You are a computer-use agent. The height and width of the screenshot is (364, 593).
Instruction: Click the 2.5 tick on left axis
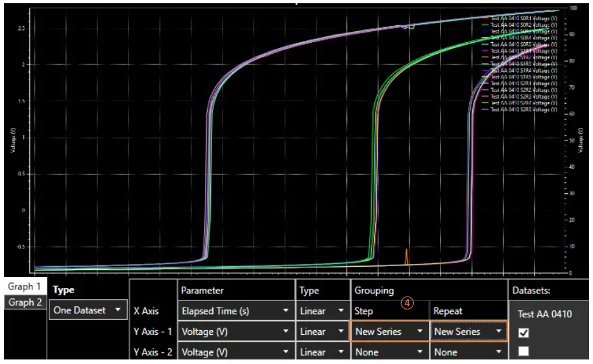tap(21, 29)
